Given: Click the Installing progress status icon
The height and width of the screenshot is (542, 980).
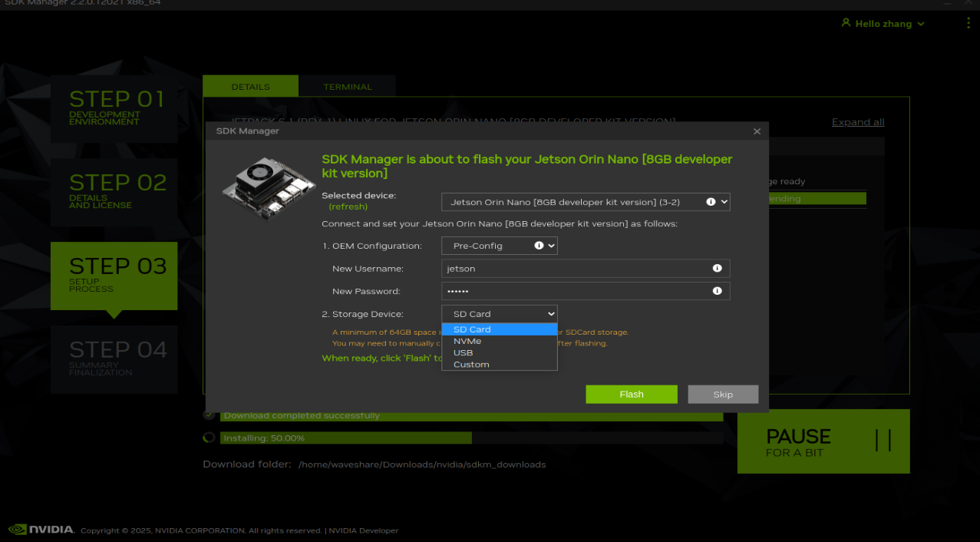Looking at the screenshot, I should click(x=209, y=438).
